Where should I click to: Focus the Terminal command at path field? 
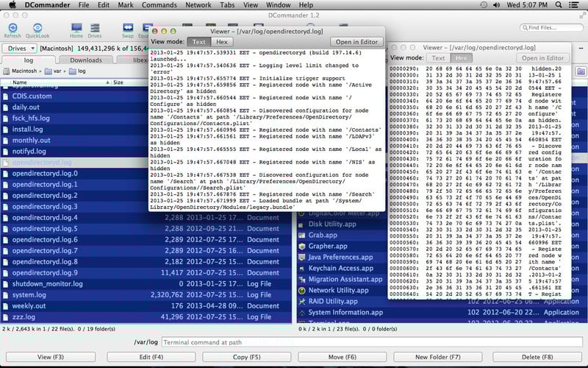click(x=372, y=342)
